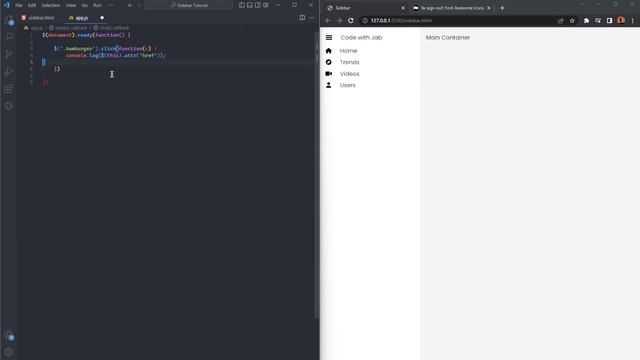Click the ready() callback breadcrumb
The height and width of the screenshot is (360, 640).
(68, 28)
